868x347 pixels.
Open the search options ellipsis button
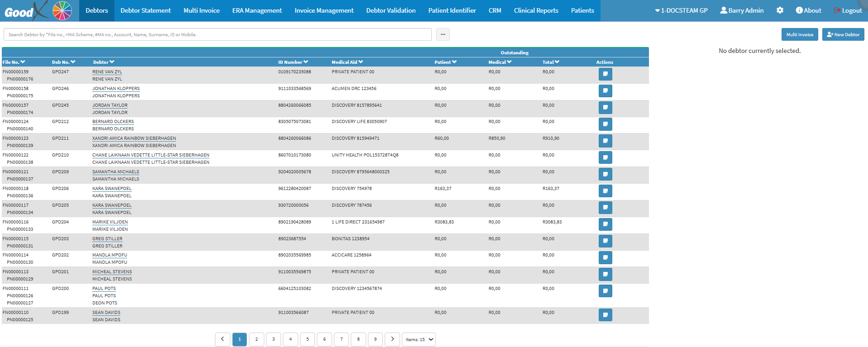[x=443, y=34]
